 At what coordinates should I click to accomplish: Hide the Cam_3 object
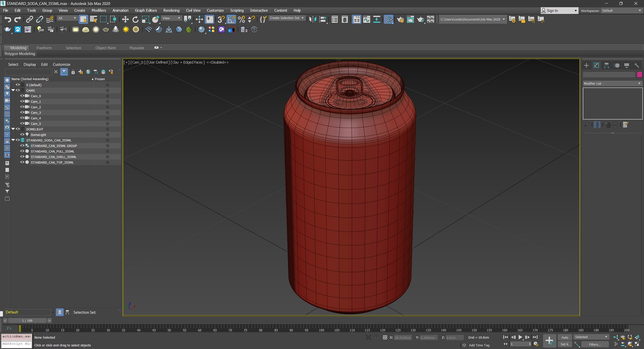pyautogui.click(x=22, y=112)
